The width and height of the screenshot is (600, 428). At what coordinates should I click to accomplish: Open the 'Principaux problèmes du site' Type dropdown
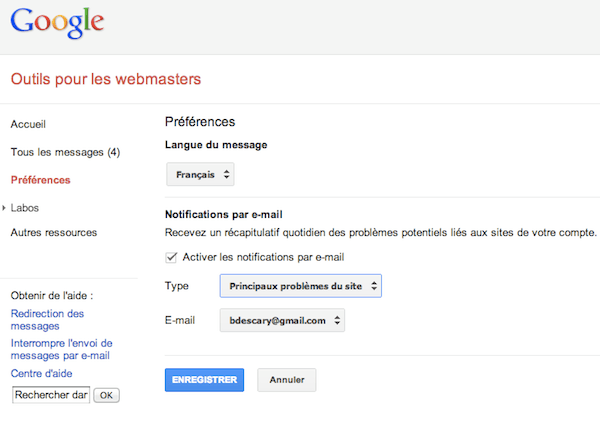[300, 286]
